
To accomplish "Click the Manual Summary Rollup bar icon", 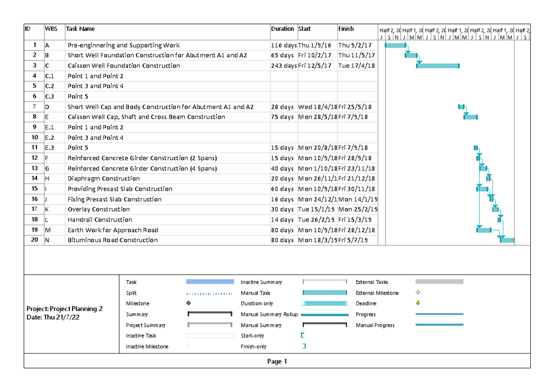I will pos(324,314).
